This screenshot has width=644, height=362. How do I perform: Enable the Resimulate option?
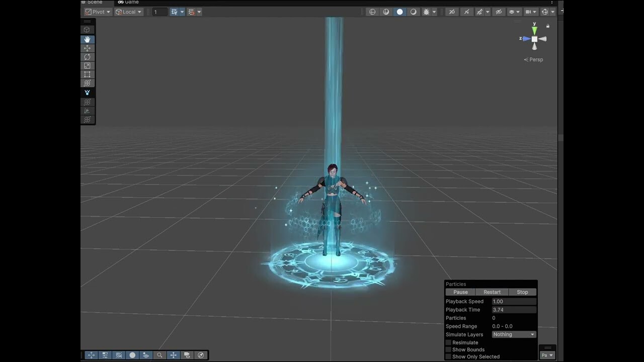pyautogui.click(x=448, y=342)
